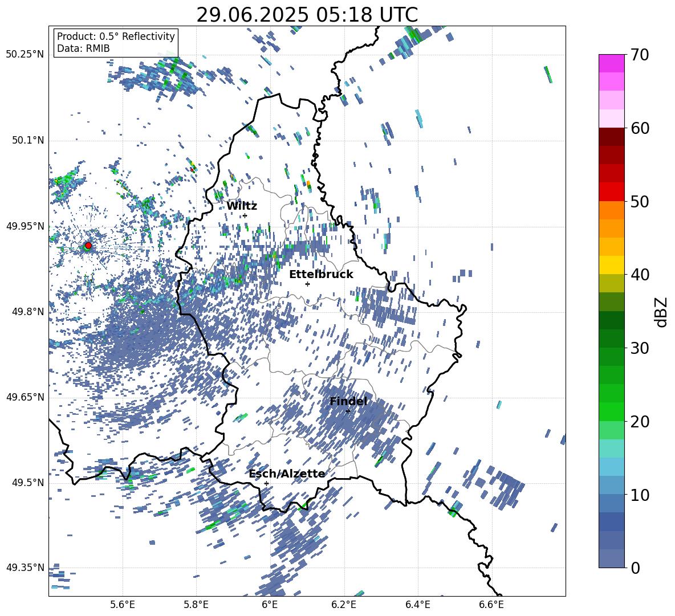The image size is (675, 616).
Task: Click the 6°E longitude tick label
Action: (270, 605)
